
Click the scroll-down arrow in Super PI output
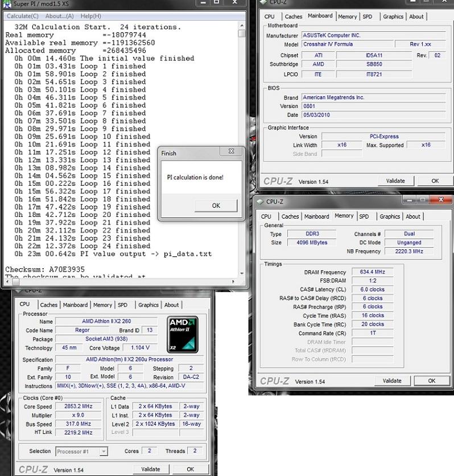241,273
